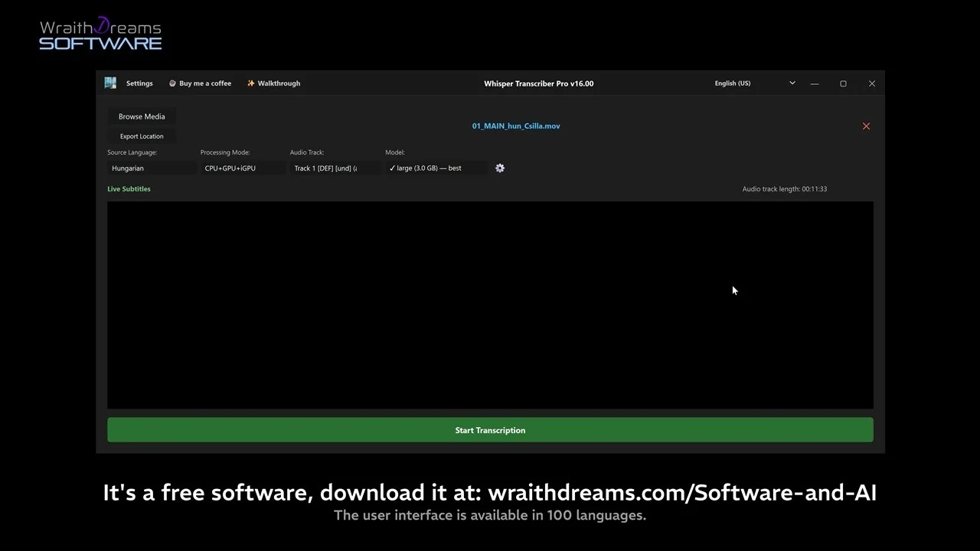Click the 01_MAIN_hun_Csilla.mov file name

[516, 126]
